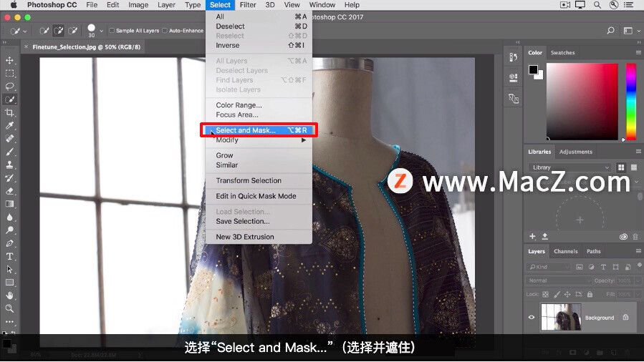644x362 pixels.
Task: Click the Add to Selection mode icon
Action: [x=58, y=31]
